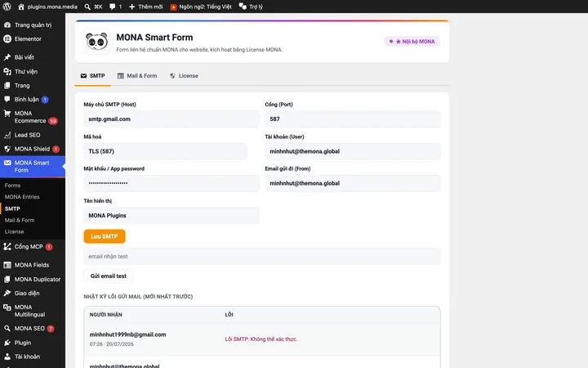The width and height of the screenshot is (588, 368).
Task: Focus the Cổng (Port) field
Action: tap(353, 119)
